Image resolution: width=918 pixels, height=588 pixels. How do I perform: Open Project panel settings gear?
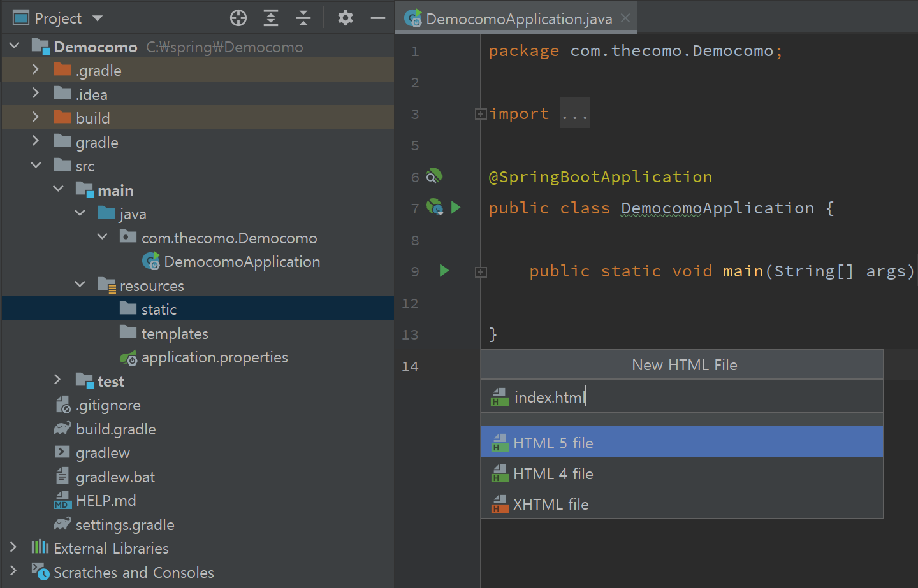pyautogui.click(x=346, y=18)
